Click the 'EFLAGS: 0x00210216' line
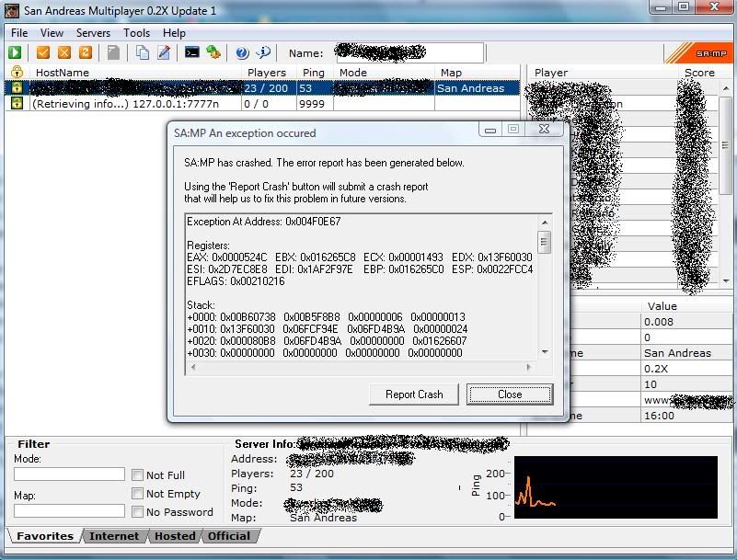Image resolution: width=737 pixels, height=560 pixels. tap(236, 281)
